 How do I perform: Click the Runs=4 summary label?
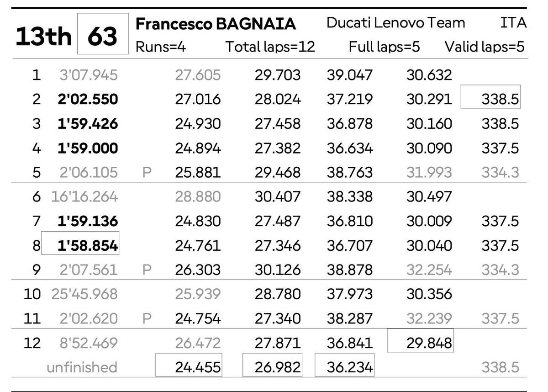click(161, 47)
